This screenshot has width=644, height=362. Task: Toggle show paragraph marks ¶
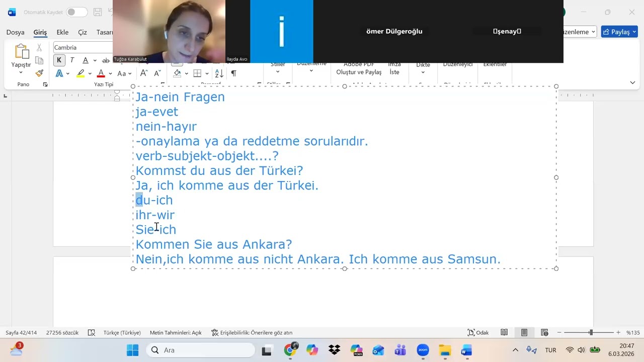[233, 73]
